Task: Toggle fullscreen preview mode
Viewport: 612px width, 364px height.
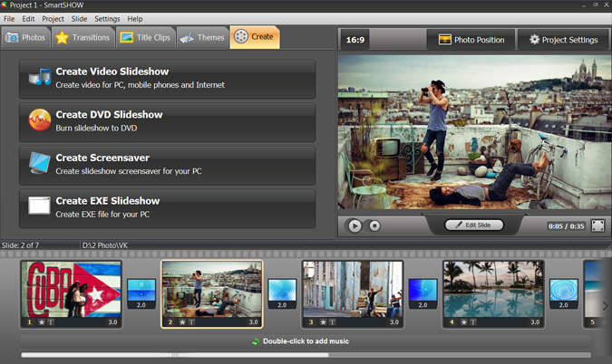Action: 597,225
